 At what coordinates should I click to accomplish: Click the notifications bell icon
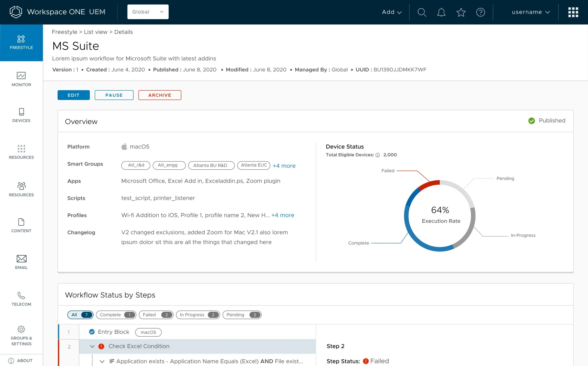(x=441, y=12)
